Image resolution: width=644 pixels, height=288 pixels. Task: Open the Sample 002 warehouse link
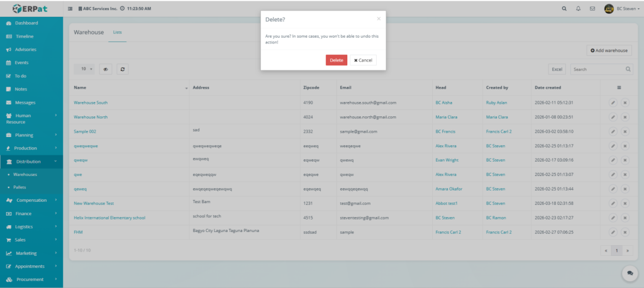85,131
